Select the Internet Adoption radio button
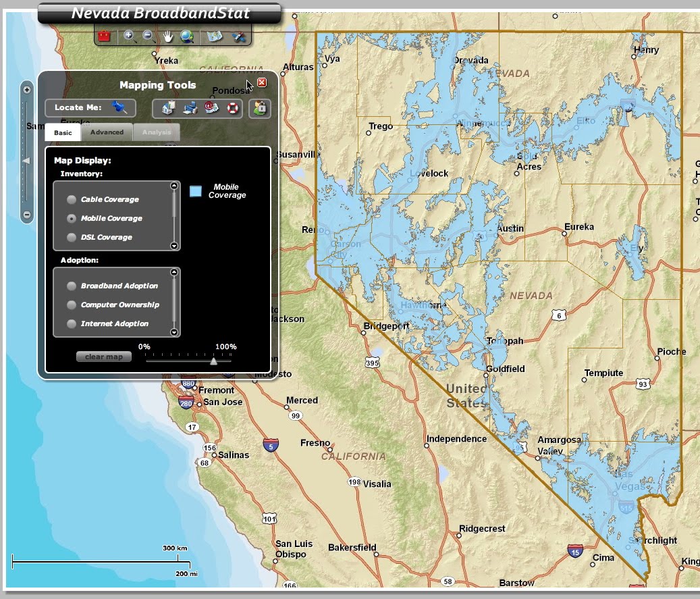The height and width of the screenshot is (599, 700). point(72,324)
